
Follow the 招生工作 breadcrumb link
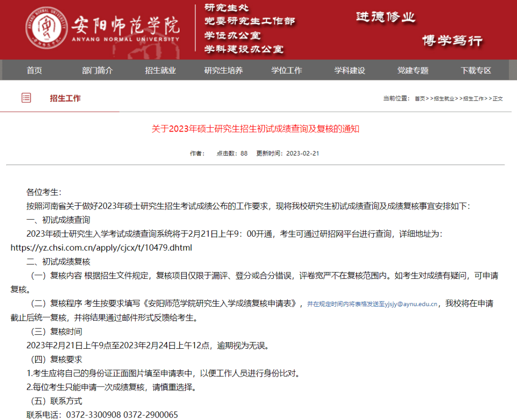point(473,99)
